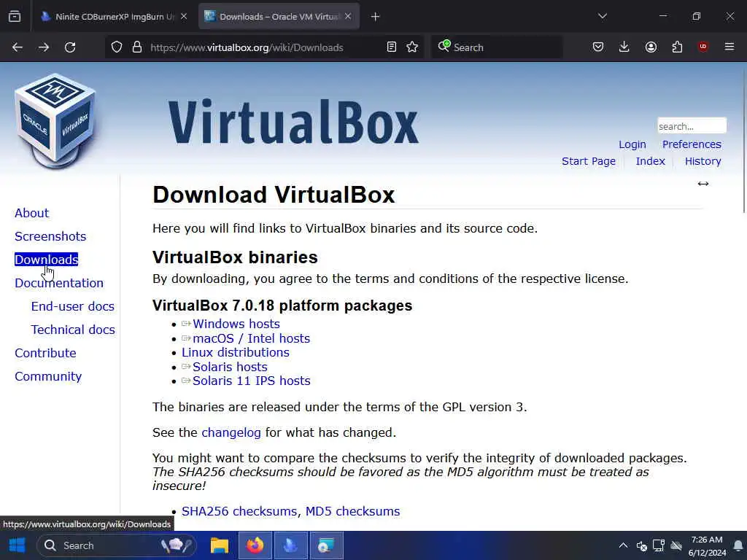
Task: Focus the VirtualBox site search box
Action: [x=692, y=126]
